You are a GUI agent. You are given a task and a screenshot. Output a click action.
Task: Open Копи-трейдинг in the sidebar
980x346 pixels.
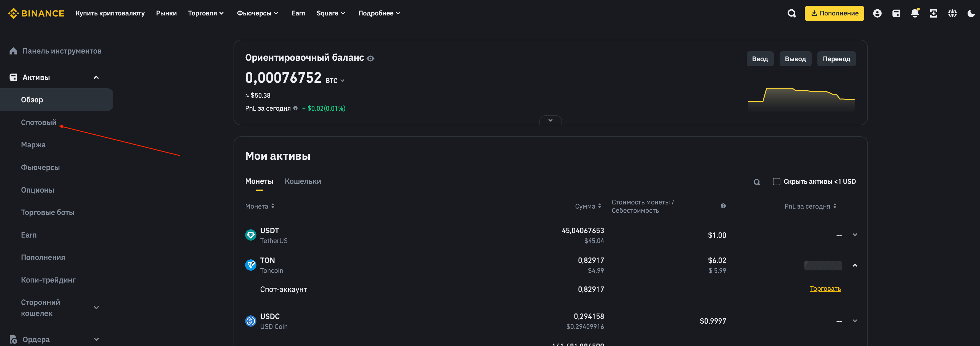coord(48,280)
